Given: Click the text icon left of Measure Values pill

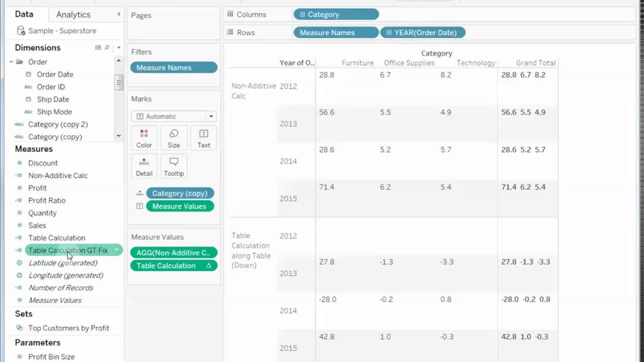Looking at the screenshot, I should (x=139, y=206).
